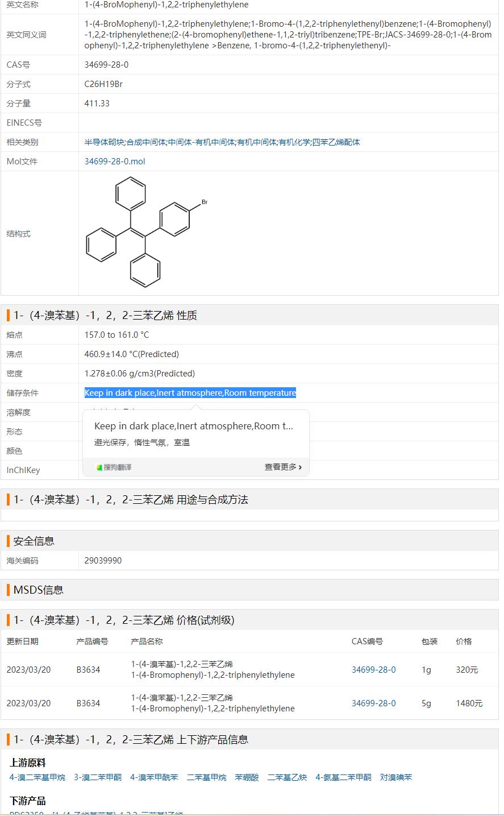The image size is (504, 816).
Task: Open the 34699-28-0.mol file link
Action: 115,161
